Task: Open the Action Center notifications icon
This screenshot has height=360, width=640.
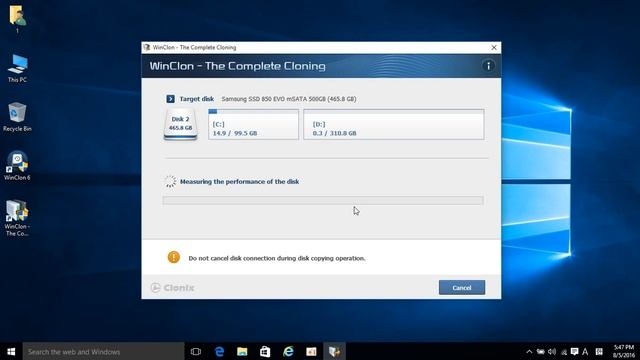Action: coord(574,351)
